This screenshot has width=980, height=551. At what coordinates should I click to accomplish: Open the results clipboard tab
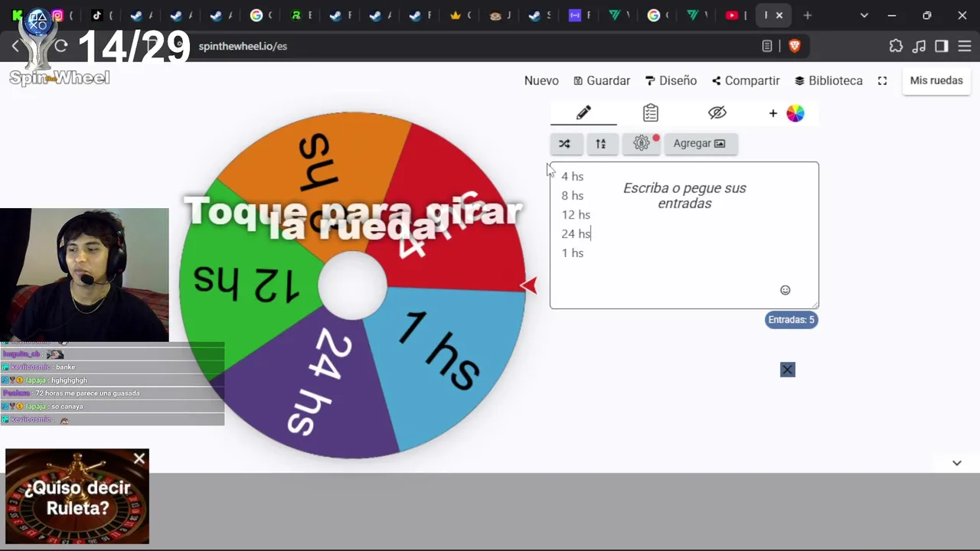tap(651, 112)
